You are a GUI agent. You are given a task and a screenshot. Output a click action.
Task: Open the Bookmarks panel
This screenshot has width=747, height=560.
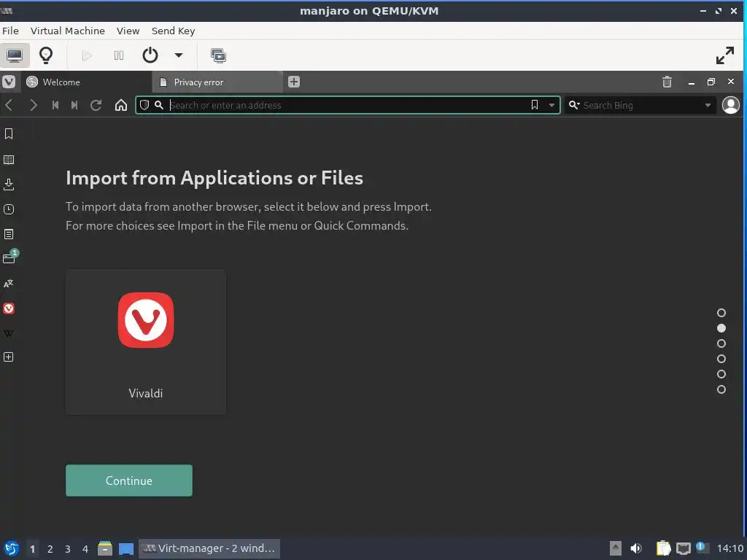coord(9,134)
